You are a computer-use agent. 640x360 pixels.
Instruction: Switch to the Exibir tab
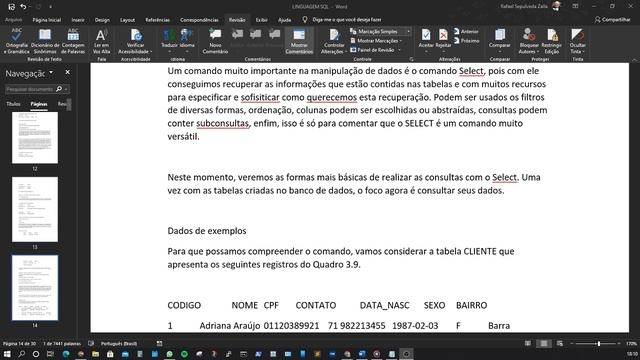pos(261,20)
